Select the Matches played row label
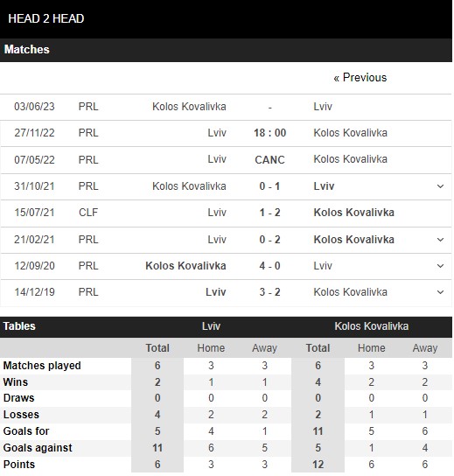This screenshot has height=476, width=454. (42, 366)
